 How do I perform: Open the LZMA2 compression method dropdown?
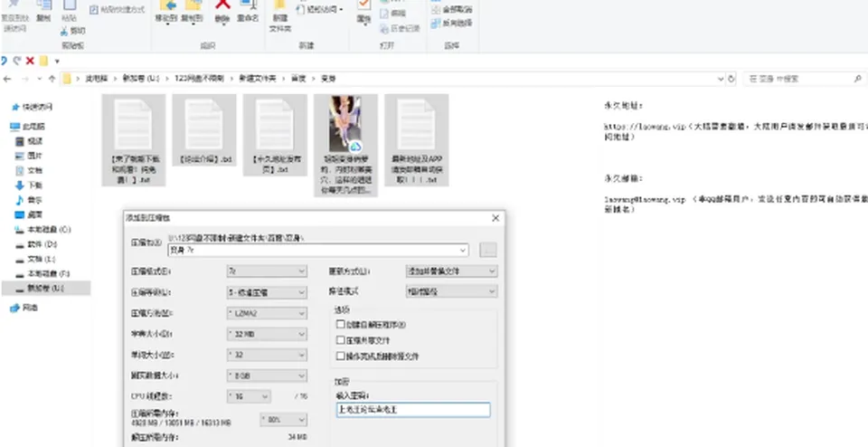tap(267, 313)
